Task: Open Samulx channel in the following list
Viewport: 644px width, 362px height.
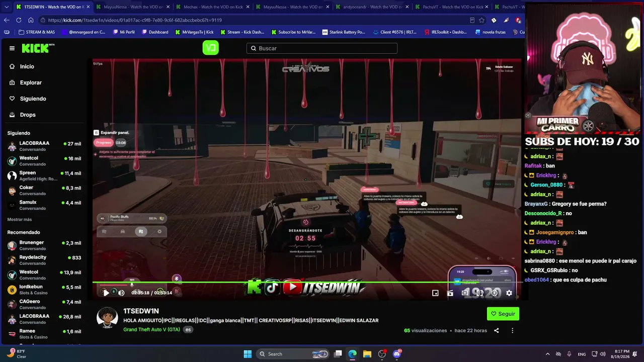Action: tap(44, 205)
